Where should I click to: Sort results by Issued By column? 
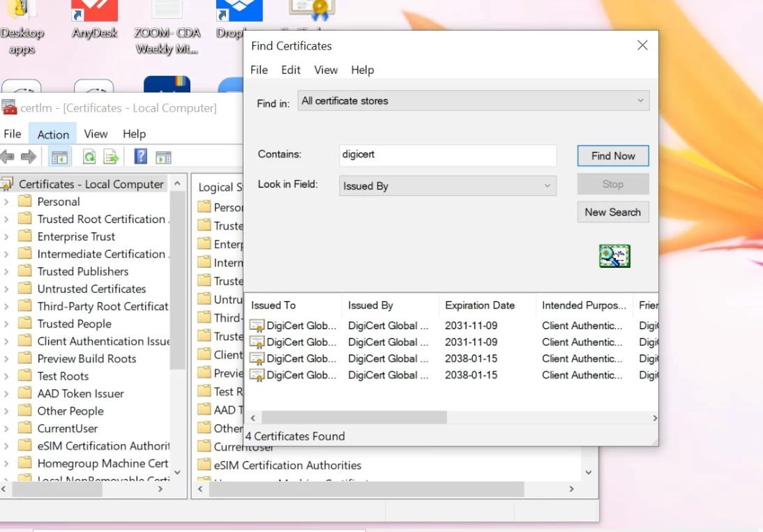coord(391,305)
